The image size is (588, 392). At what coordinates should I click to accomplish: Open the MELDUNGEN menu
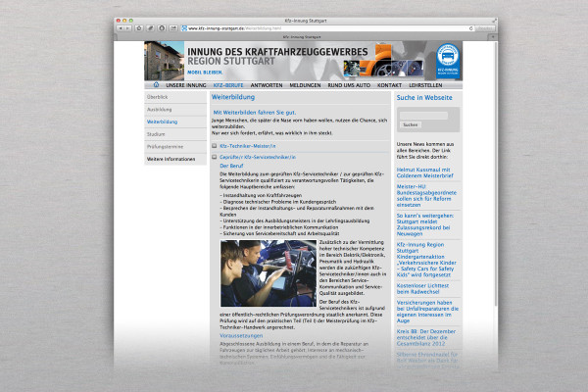(305, 85)
